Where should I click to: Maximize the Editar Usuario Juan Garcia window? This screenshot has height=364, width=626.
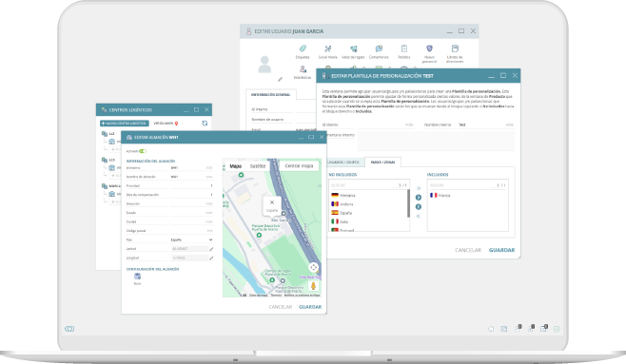461,31
